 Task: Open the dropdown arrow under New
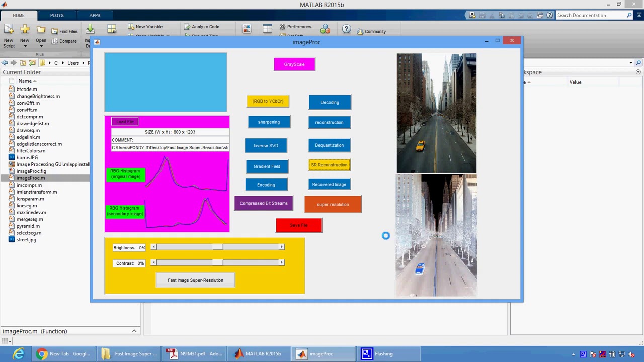[x=25, y=46]
